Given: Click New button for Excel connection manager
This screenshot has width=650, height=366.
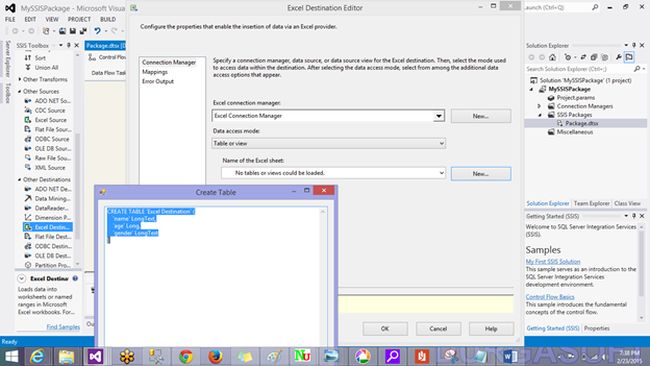Looking at the screenshot, I should pos(481,116).
